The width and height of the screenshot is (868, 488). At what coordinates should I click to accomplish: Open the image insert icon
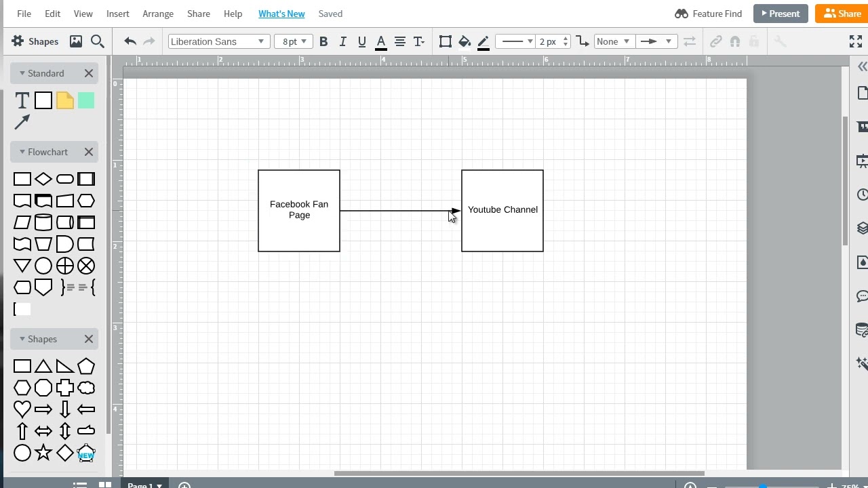click(76, 41)
